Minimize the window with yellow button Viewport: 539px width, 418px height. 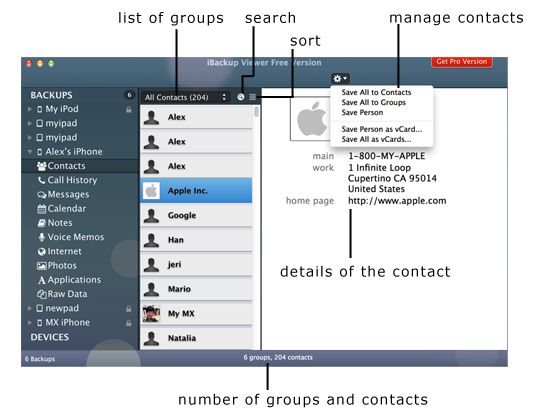tap(40, 63)
